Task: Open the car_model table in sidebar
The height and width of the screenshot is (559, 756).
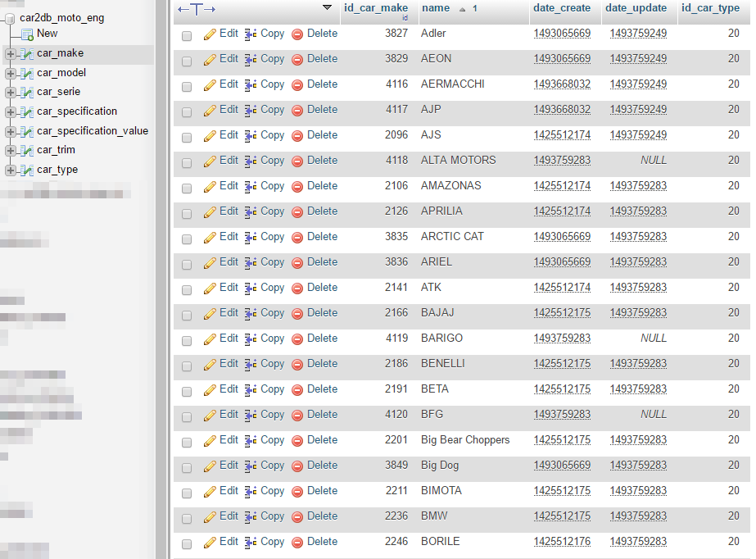Action: point(61,73)
